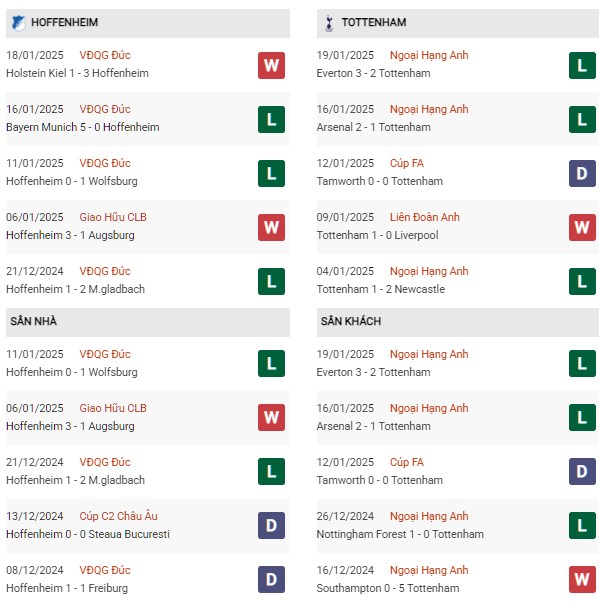The width and height of the screenshot is (599, 601).
Task: Click the W badge for Tottenham 1-0 Liverpool
Action: click(x=582, y=228)
